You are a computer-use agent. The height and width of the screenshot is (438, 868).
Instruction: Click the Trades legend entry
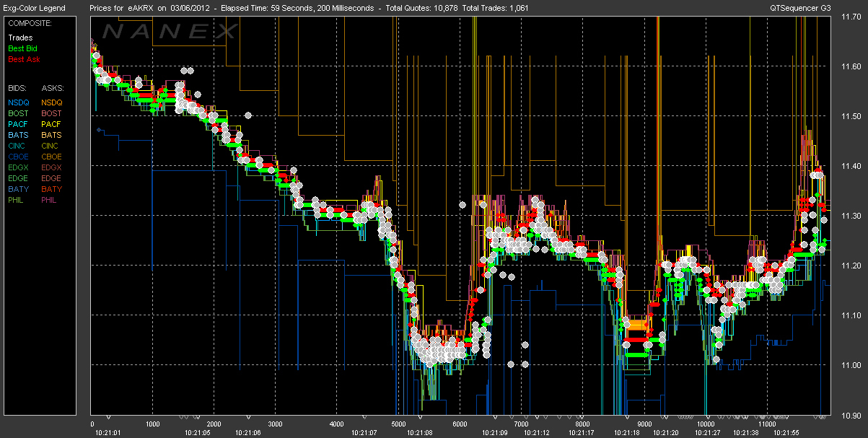coord(19,38)
